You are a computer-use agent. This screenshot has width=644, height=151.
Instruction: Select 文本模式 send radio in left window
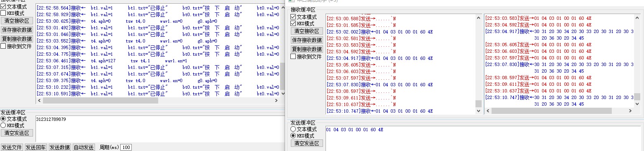pos(3,119)
